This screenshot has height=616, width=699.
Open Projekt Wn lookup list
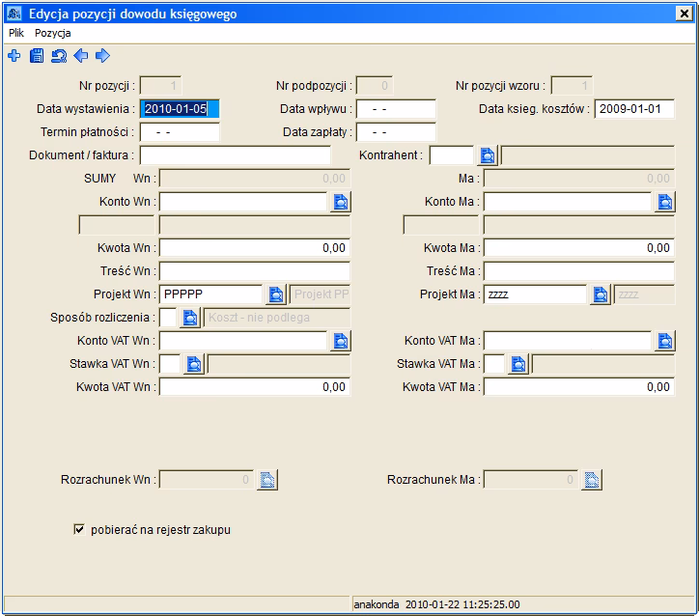tap(275, 294)
